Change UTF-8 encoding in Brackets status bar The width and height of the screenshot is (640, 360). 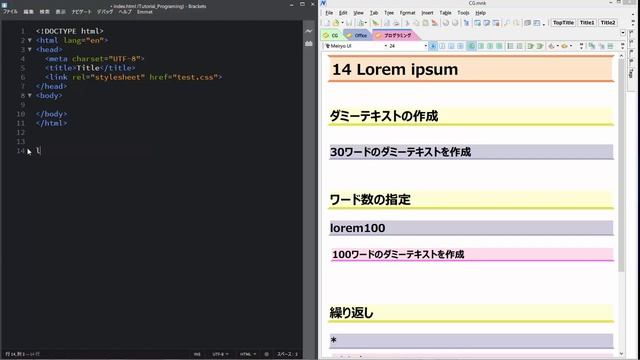coord(220,354)
